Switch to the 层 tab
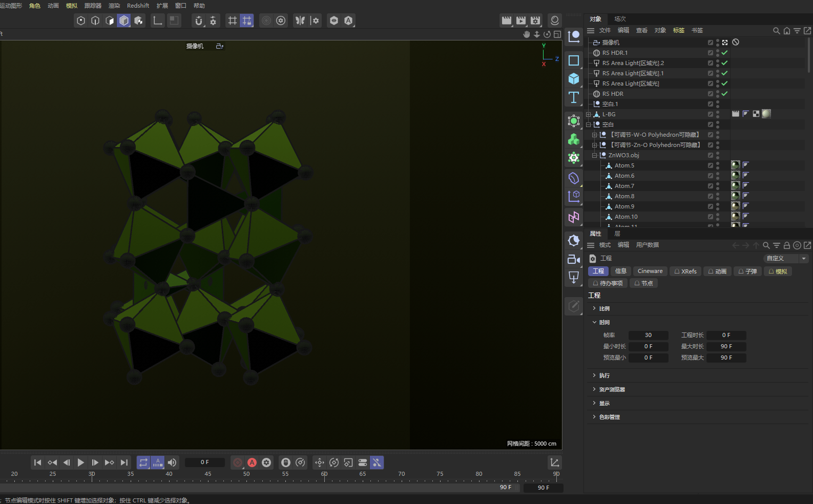This screenshot has width=813, height=504. pos(617,234)
